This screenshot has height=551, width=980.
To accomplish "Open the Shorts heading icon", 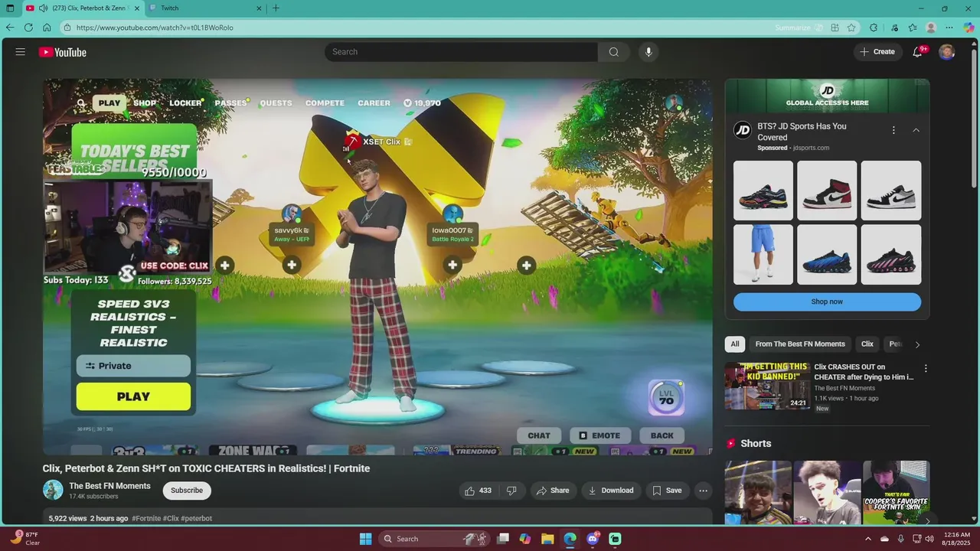I will tap(731, 444).
